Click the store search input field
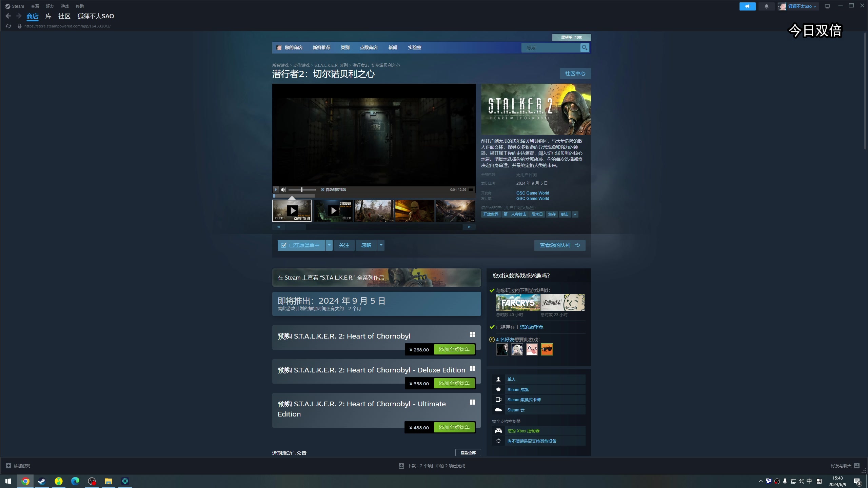The image size is (868, 488). 551,48
